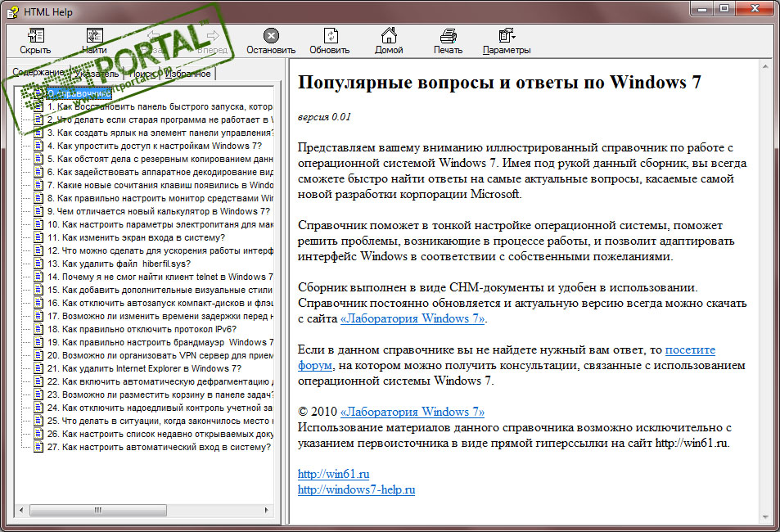780x532 pixels.
Task: Click the HTML Help title bar icon
Action: [x=13, y=11]
